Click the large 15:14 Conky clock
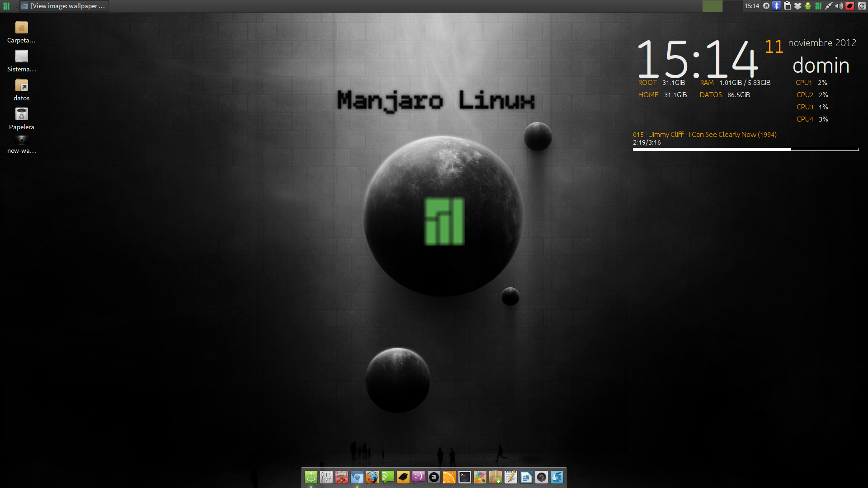The image size is (868, 488). coord(698,59)
